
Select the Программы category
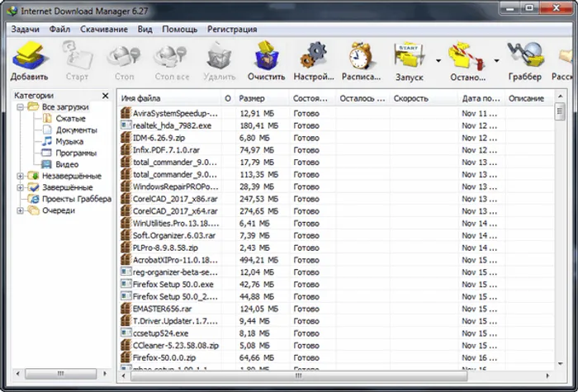[76, 153]
